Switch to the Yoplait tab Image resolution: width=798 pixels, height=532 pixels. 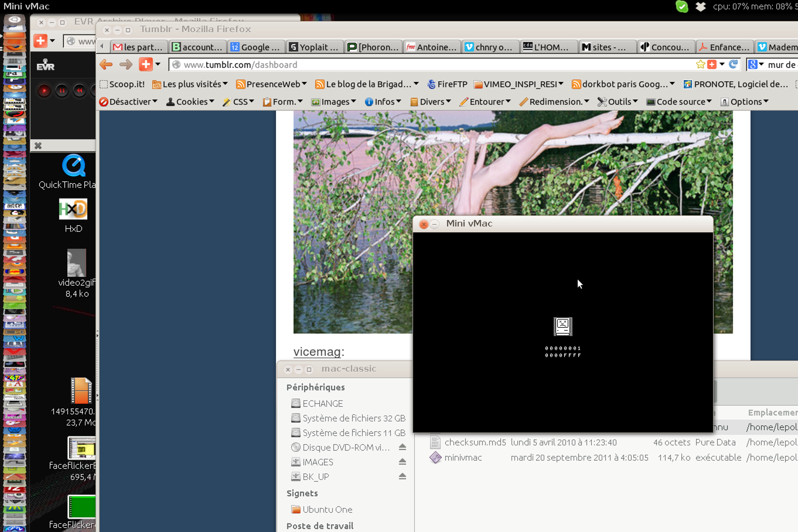click(314, 47)
